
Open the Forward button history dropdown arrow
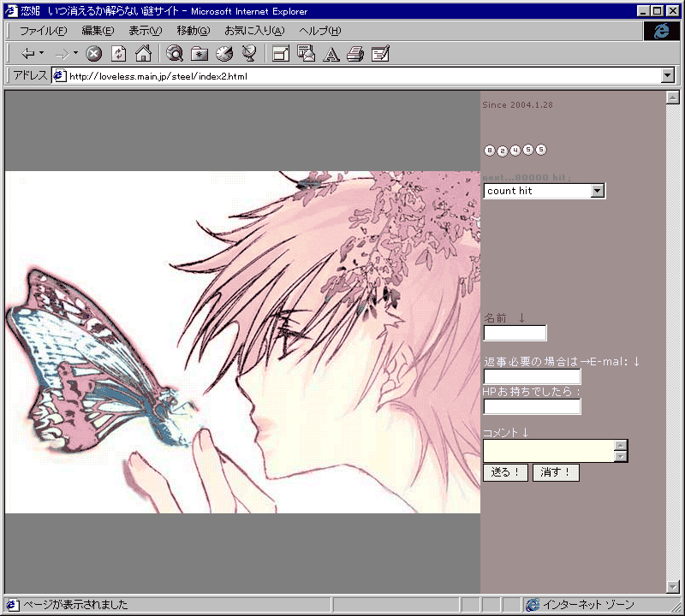point(75,53)
